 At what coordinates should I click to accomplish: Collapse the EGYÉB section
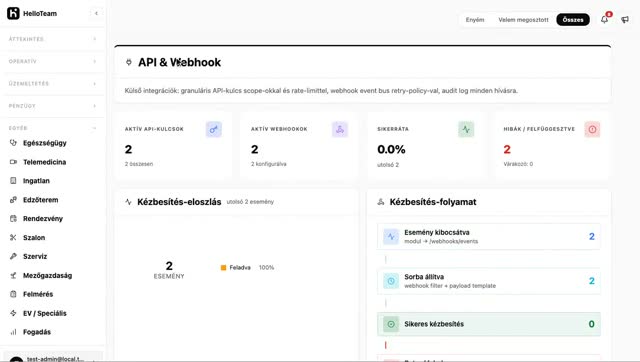point(52,128)
